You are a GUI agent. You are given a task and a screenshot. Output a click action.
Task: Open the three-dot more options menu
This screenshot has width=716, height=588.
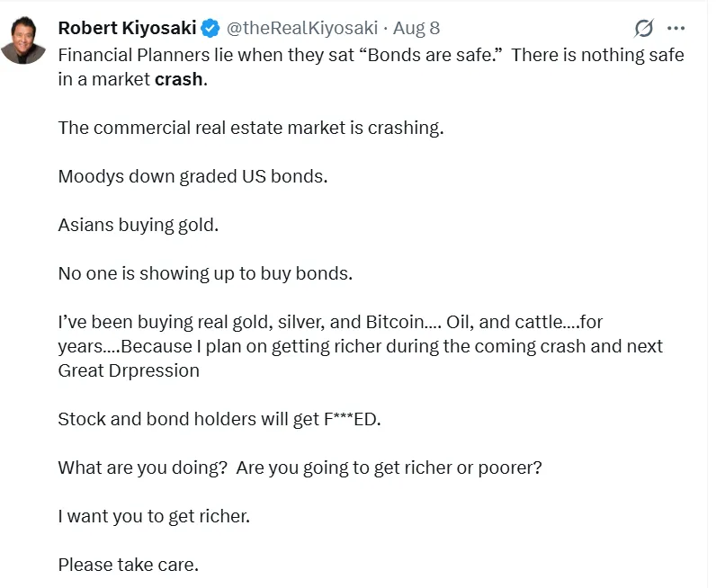[x=676, y=28]
